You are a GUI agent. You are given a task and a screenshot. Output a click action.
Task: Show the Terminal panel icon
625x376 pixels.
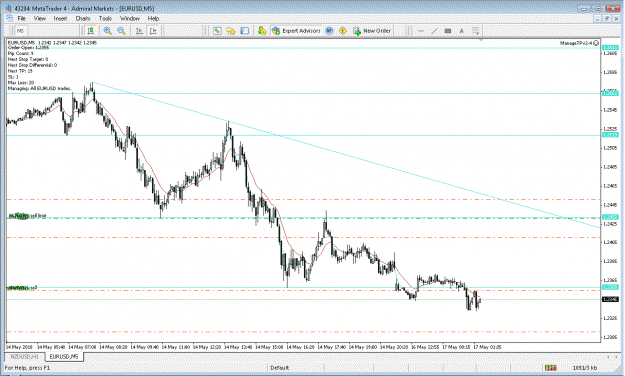245,31
